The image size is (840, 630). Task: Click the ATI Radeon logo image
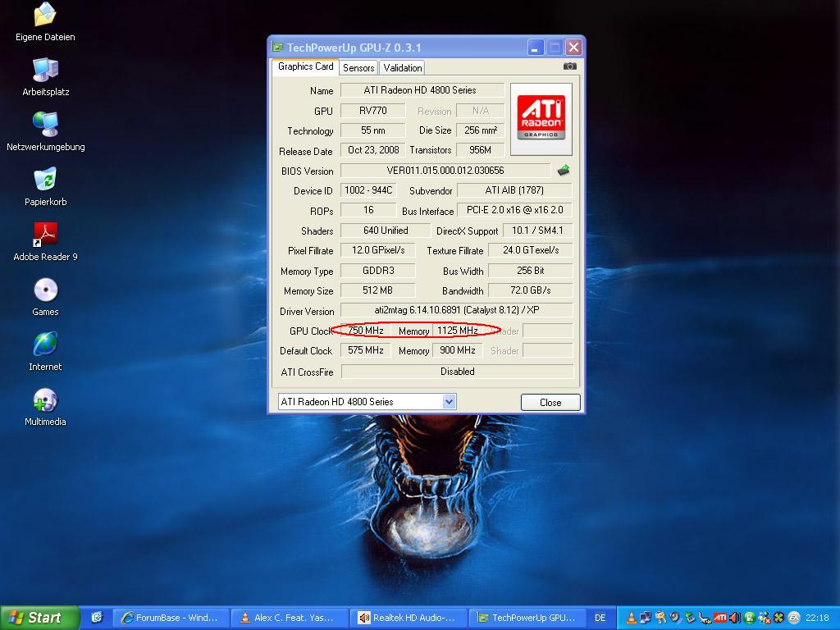click(x=541, y=119)
